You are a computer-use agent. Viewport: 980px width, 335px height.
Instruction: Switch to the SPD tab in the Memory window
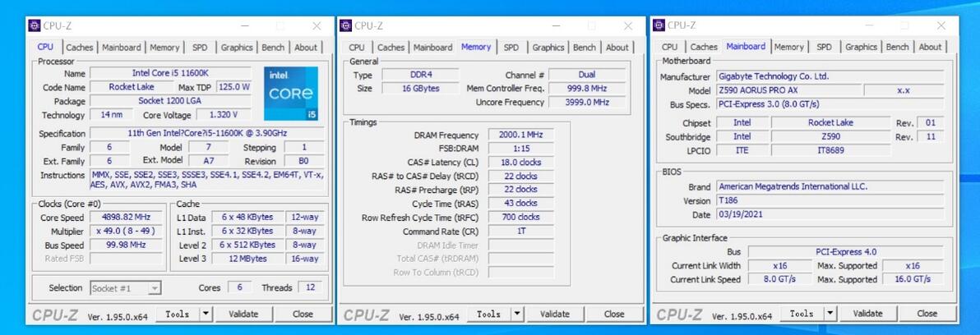(511, 48)
